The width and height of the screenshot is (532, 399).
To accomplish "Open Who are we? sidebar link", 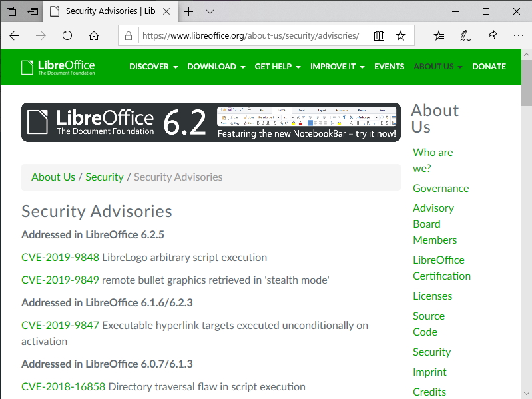I will [433, 160].
